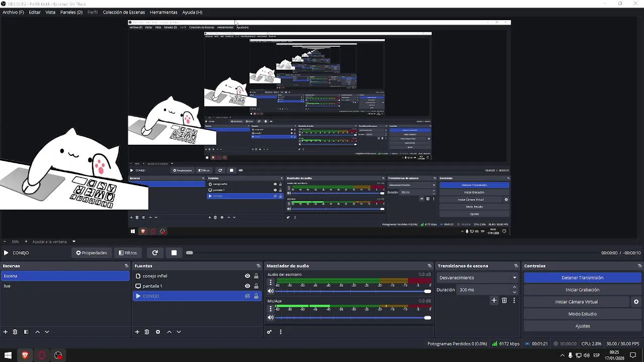Viewport: 644px width, 362px height.
Task: Zoom out preview with minus icon
Action: click(x=5, y=242)
